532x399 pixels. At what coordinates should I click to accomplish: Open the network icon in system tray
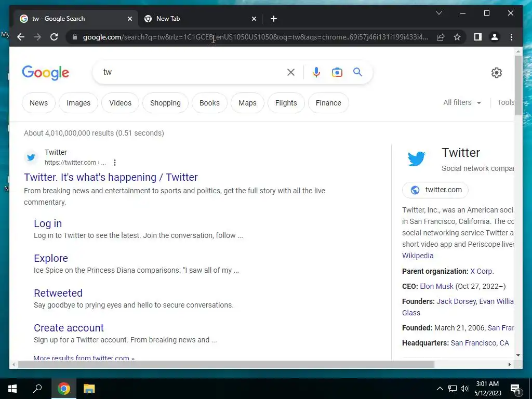click(x=453, y=389)
